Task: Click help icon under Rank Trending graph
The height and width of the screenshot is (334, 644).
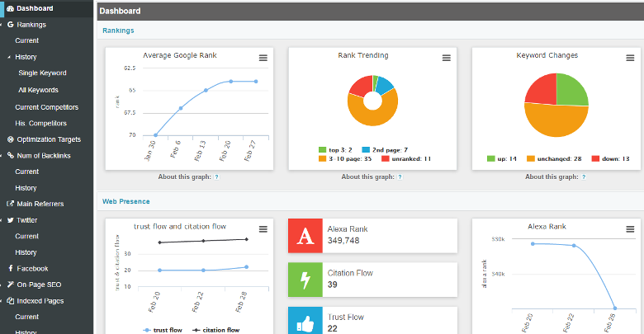Action: (400, 176)
